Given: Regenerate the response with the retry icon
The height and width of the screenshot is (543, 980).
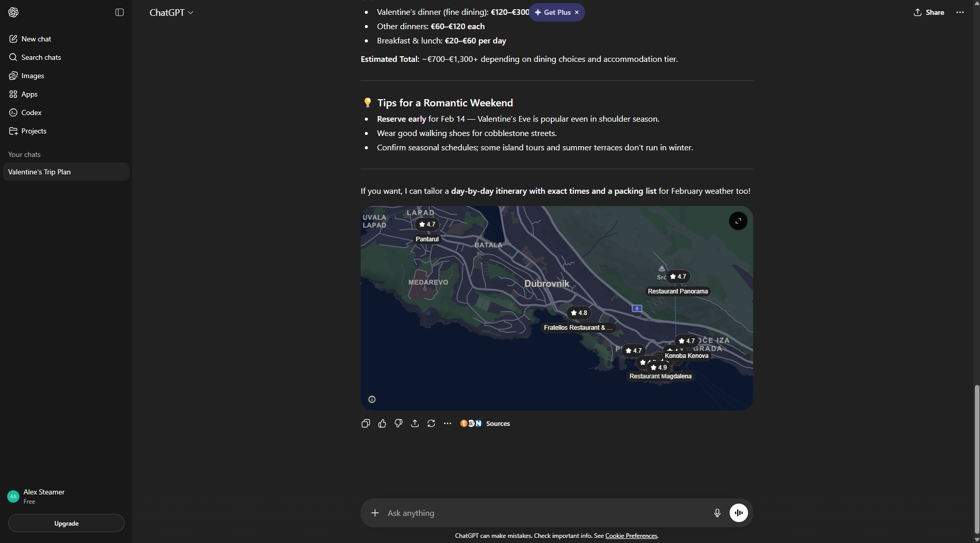Looking at the screenshot, I should (x=431, y=423).
